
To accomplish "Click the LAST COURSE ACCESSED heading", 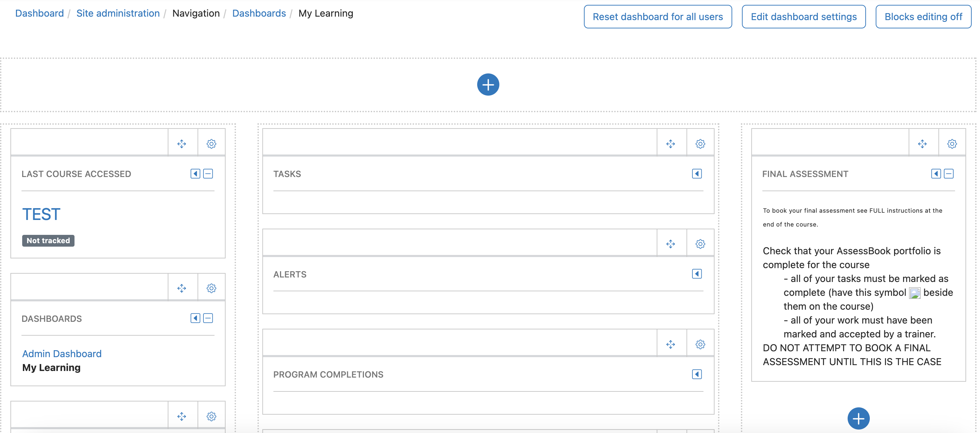I will (77, 174).
